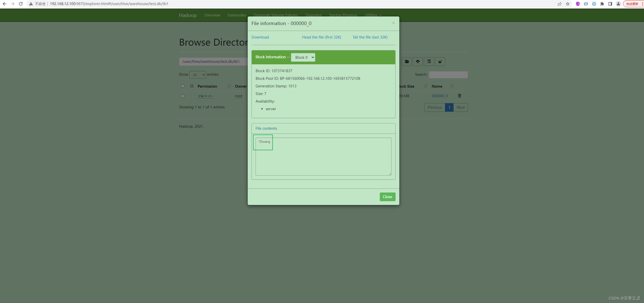Viewport: 644px width, 303px height.
Task: Check the row checkbox for -rw-r--r-- file
Action: [183, 96]
